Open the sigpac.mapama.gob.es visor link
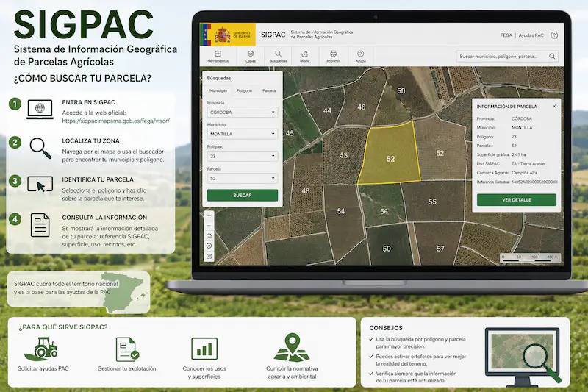This screenshot has height=392, width=588. 116,121
